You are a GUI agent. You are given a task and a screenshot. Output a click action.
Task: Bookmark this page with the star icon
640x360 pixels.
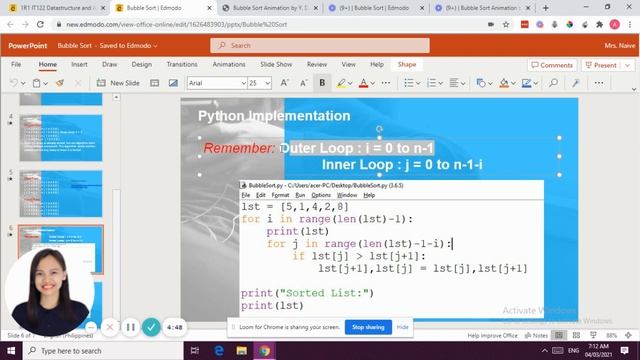[x=506, y=24]
